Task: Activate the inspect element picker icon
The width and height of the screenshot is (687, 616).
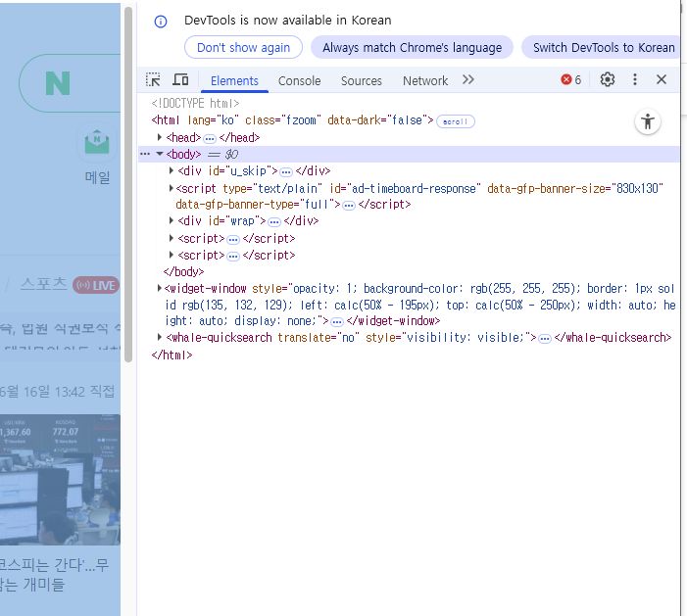Action: pos(153,79)
